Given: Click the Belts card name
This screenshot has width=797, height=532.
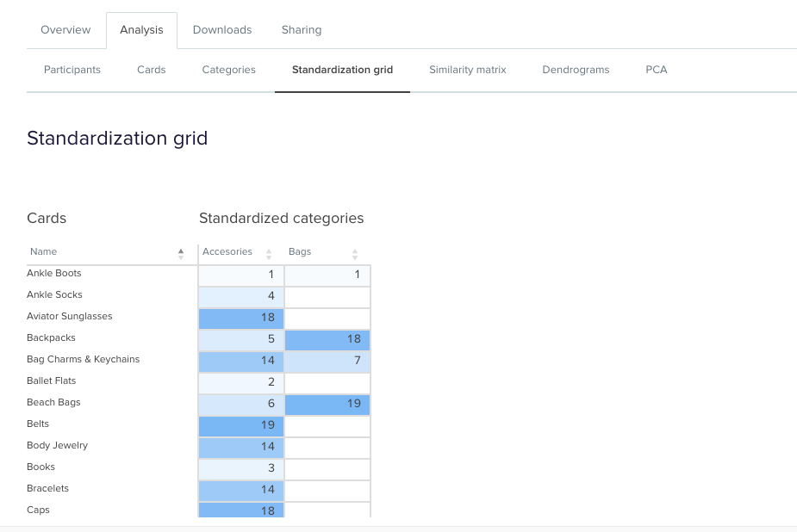Looking at the screenshot, I should coord(38,424).
